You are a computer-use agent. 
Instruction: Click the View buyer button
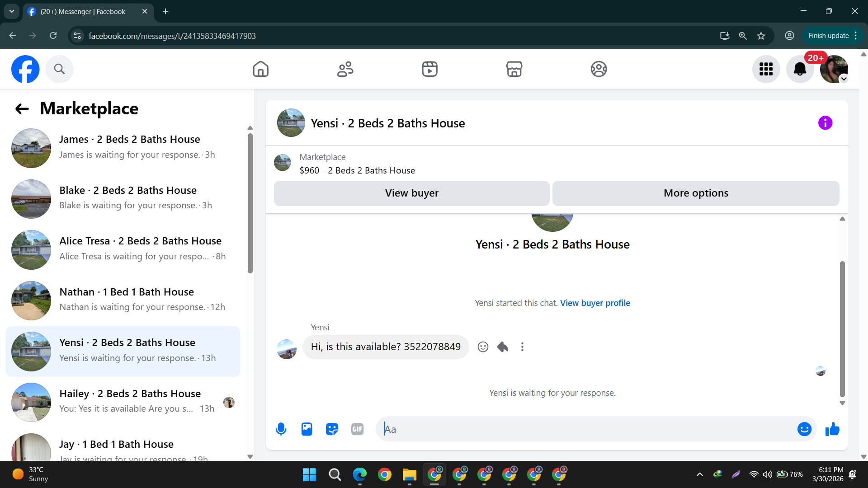[411, 193]
